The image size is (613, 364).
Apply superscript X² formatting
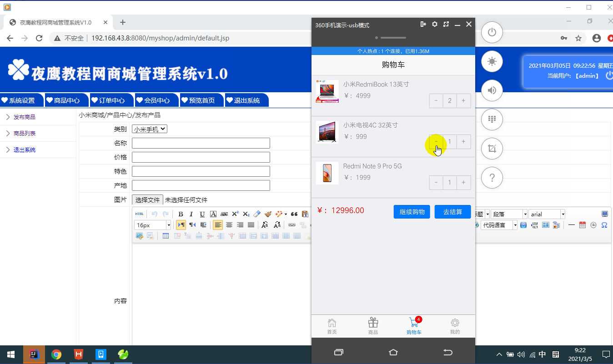click(x=235, y=214)
